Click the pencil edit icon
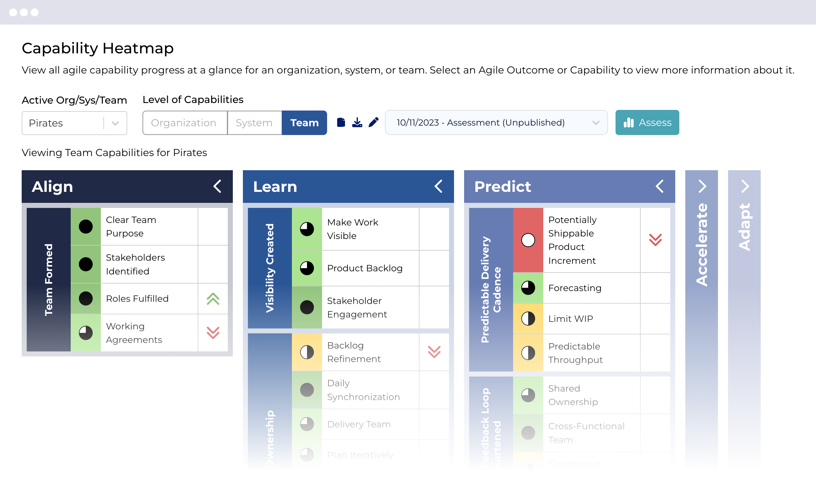Image resolution: width=816 pixels, height=504 pixels. (x=374, y=122)
